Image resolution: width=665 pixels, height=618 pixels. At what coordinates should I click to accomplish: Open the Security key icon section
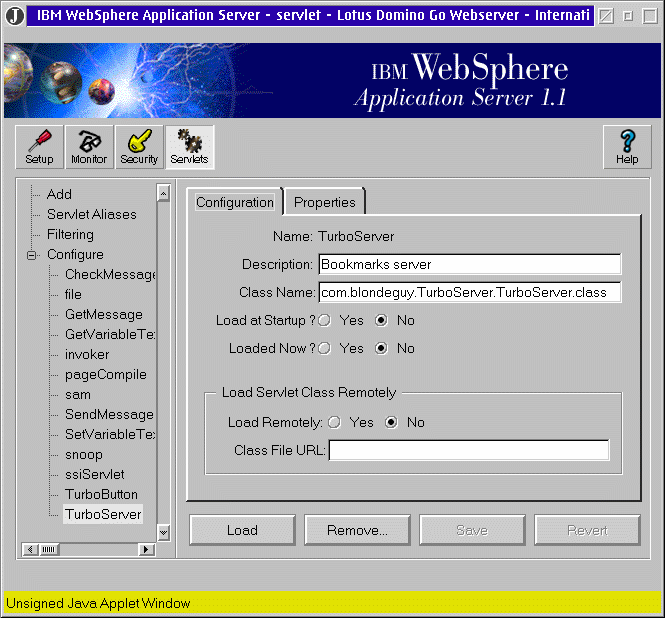(x=139, y=147)
